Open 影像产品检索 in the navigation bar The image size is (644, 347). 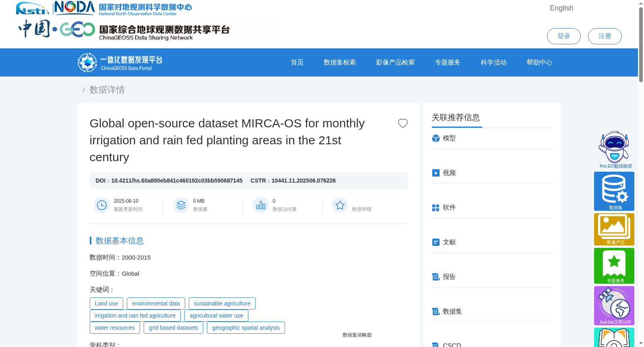click(395, 62)
